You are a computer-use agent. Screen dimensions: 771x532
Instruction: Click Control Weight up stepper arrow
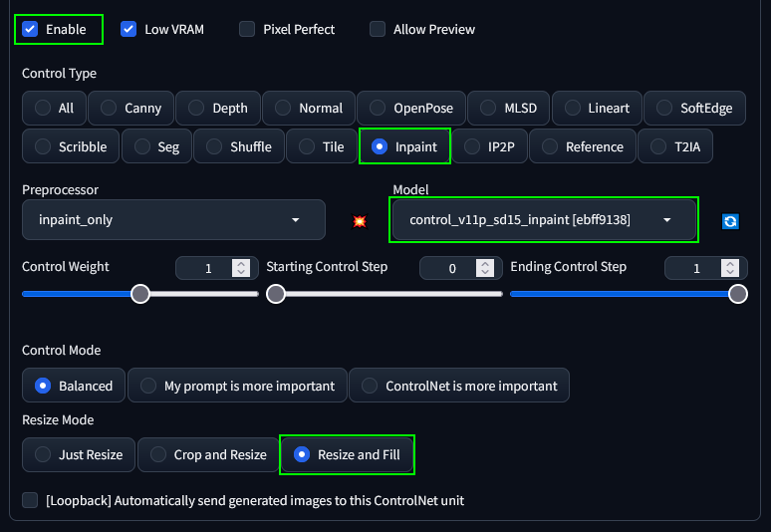click(241, 264)
